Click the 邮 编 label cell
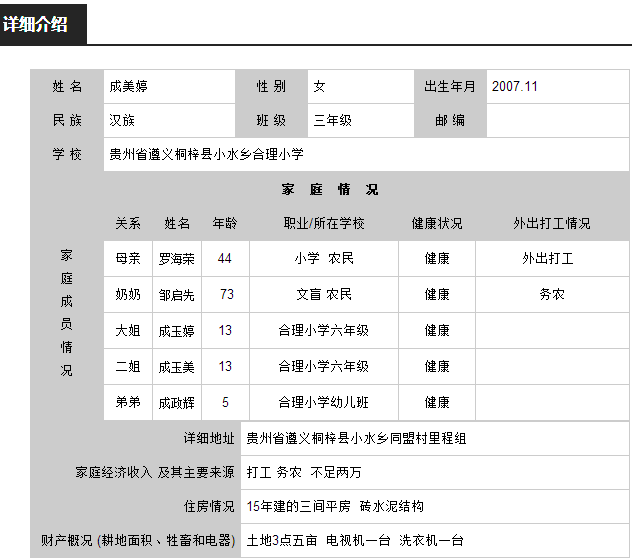This screenshot has height=558, width=632. 450,120
